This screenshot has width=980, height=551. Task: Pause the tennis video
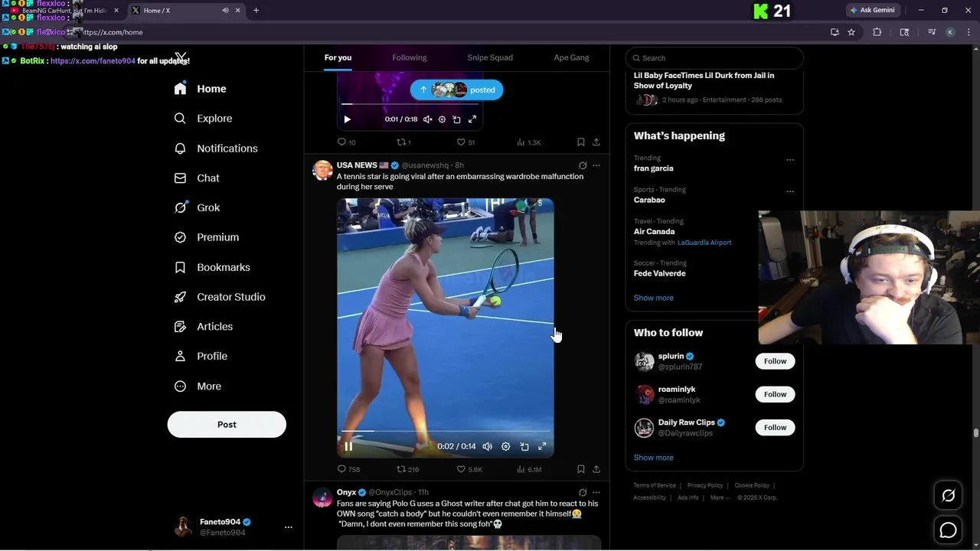pyautogui.click(x=348, y=446)
